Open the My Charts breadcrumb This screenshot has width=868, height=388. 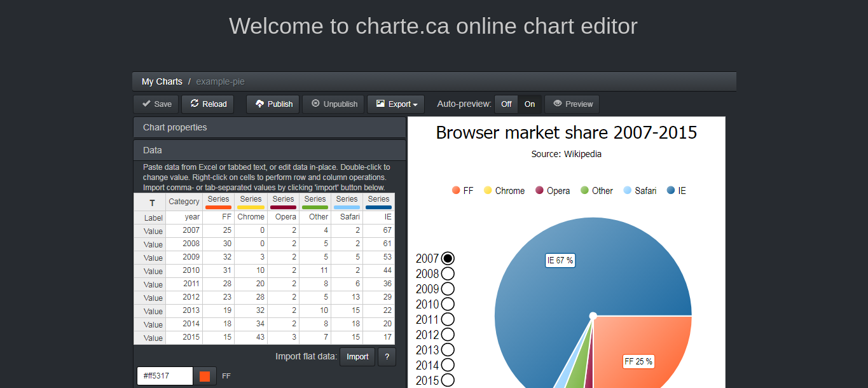coord(162,81)
